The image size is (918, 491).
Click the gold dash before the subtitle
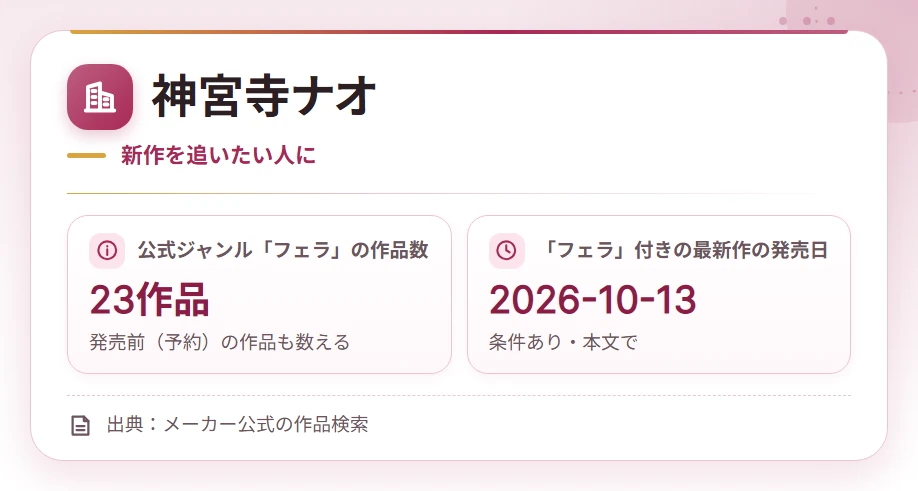coord(87,156)
